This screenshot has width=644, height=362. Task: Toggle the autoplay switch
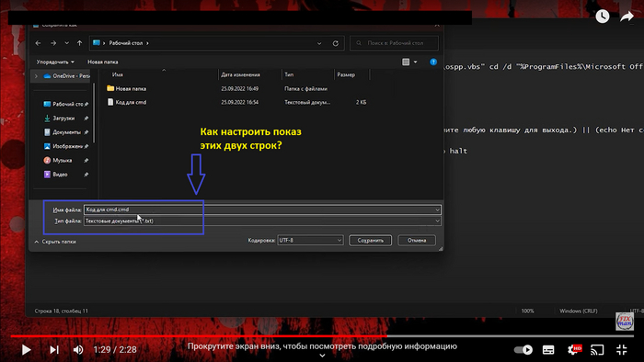tap(523, 350)
